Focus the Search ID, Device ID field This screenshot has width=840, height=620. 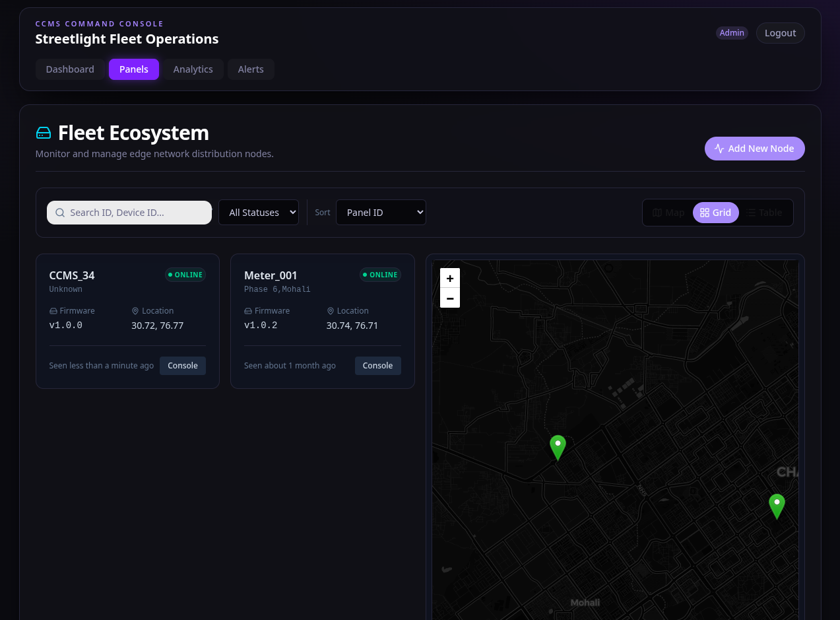(x=129, y=213)
